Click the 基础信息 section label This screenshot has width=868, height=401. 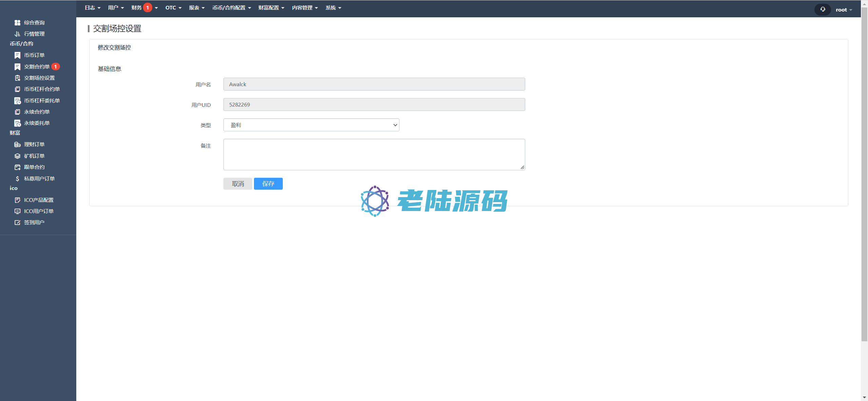[110, 69]
